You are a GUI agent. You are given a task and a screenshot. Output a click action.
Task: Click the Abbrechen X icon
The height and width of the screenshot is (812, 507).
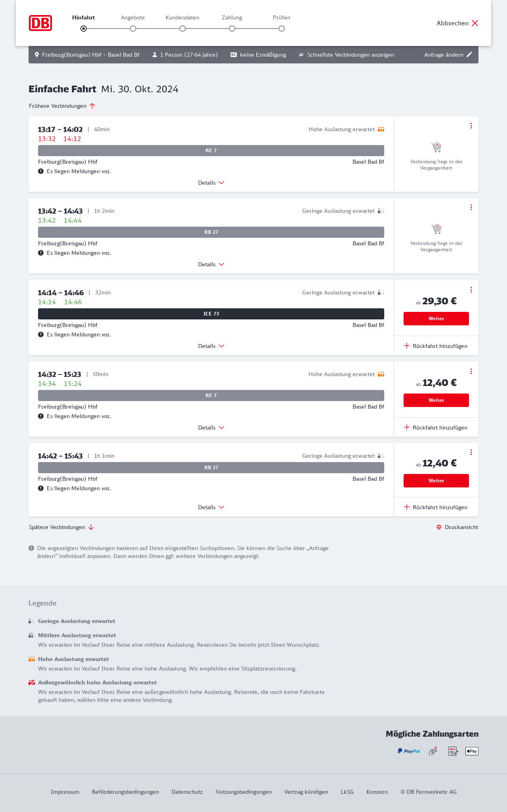(475, 23)
